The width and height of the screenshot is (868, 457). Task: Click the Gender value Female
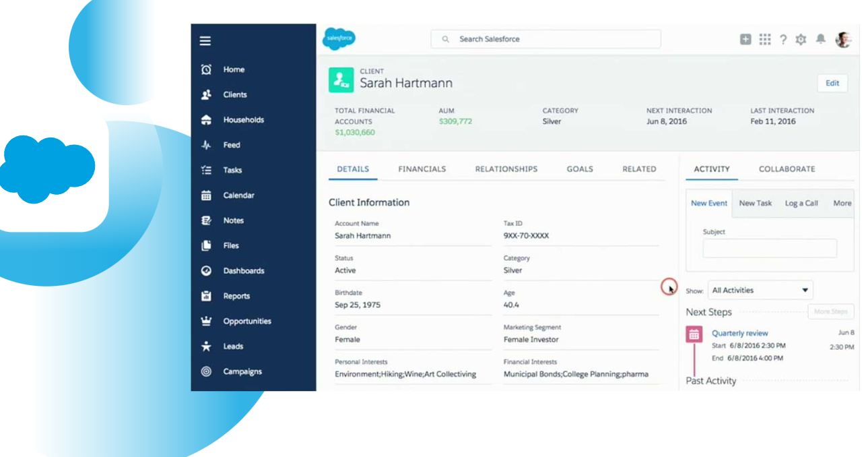point(347,340)
